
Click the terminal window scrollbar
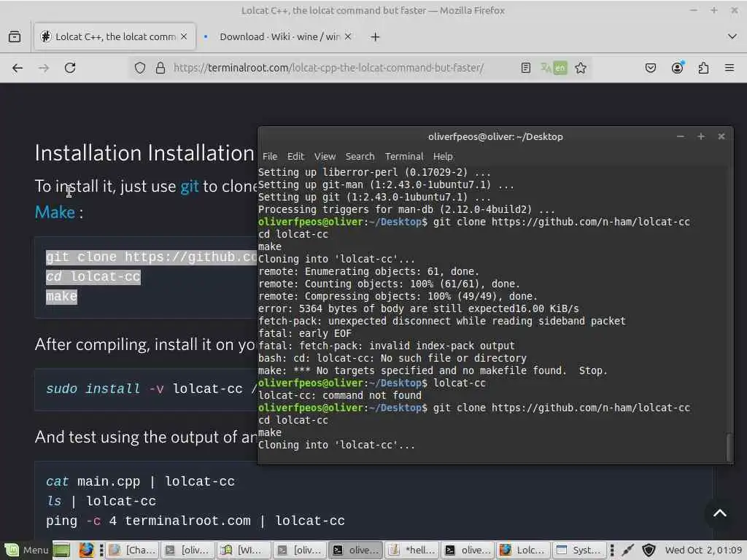point(729,447)
